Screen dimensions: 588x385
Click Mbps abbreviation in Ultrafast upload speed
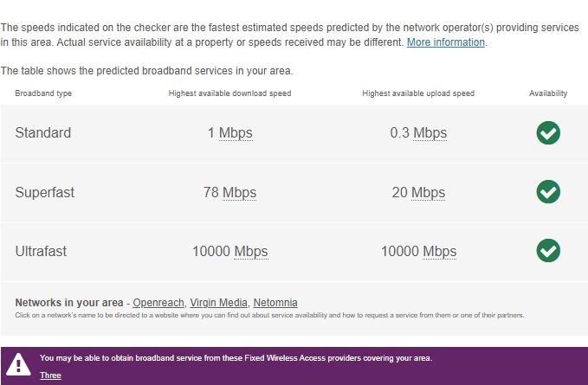[439, 252]
